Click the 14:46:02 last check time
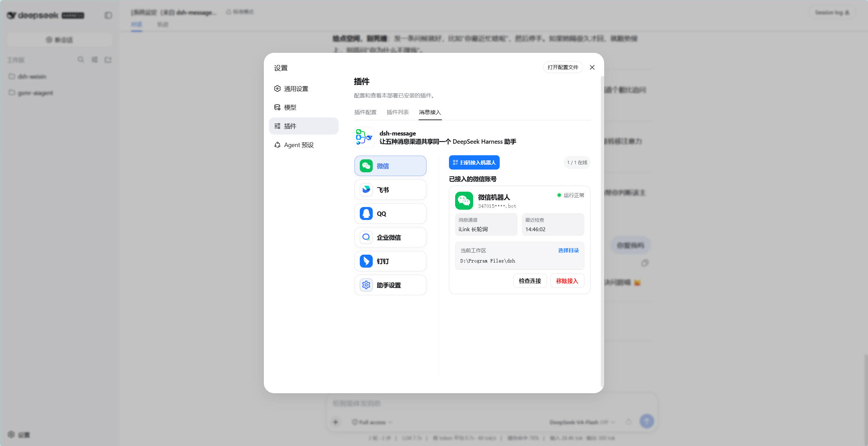The image size is (868, 446). click(535, 229)
